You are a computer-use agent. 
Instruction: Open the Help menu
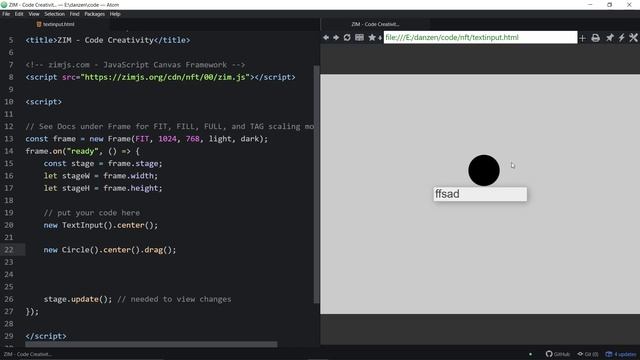(x=115, y=14)
